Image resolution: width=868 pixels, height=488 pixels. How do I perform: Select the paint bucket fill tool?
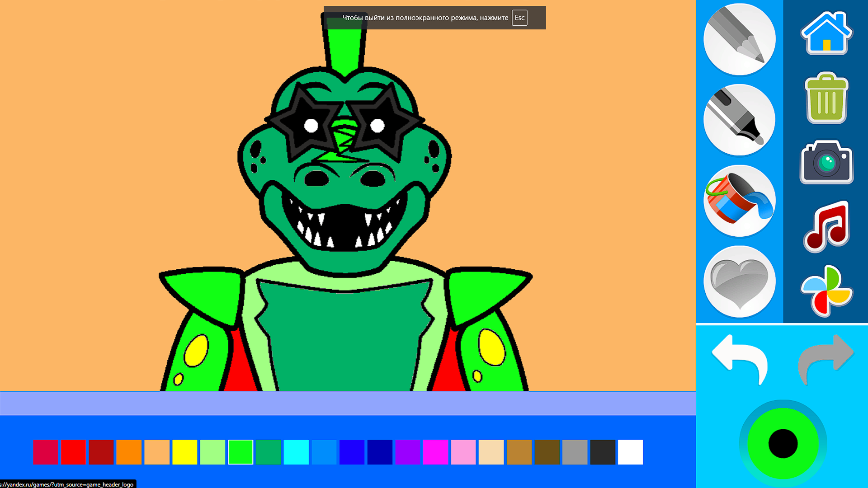pyautogui.click(x=740, y=201)
